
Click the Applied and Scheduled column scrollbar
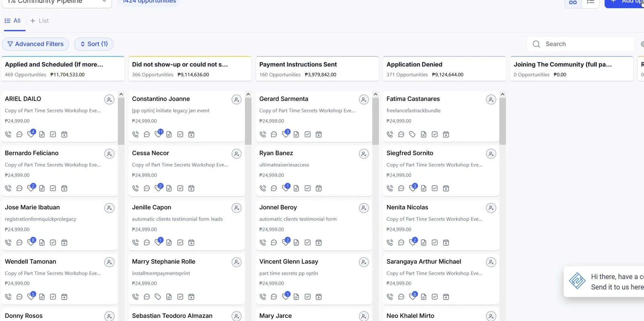(121, 121)
